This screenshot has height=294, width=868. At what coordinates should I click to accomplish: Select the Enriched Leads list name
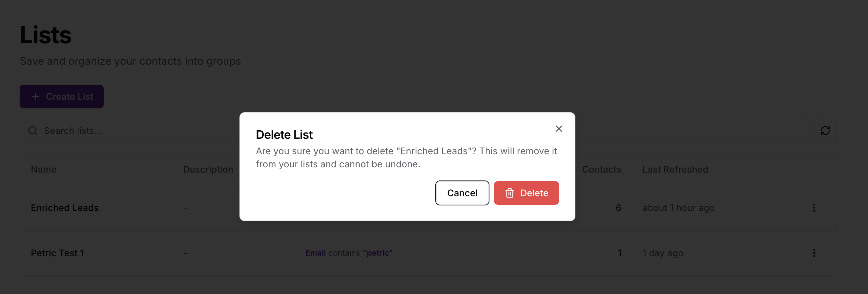[64, 208]
